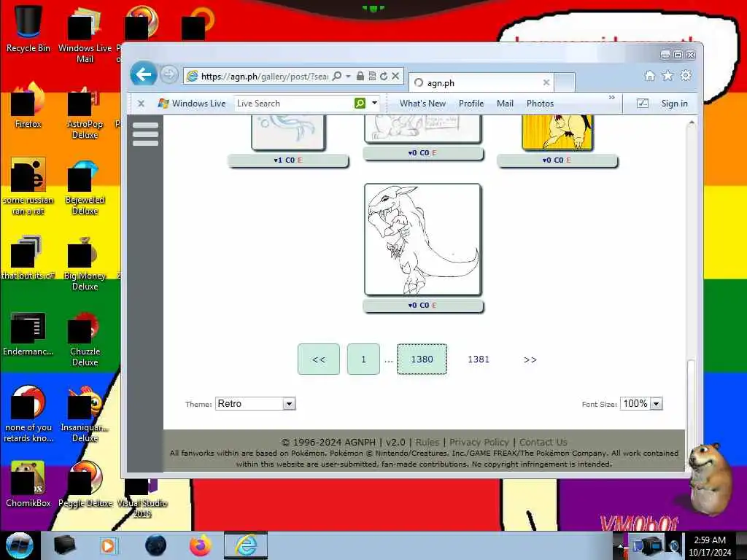Open the media player taskbar icon
The image size is (747, 560).
[108, 545]
